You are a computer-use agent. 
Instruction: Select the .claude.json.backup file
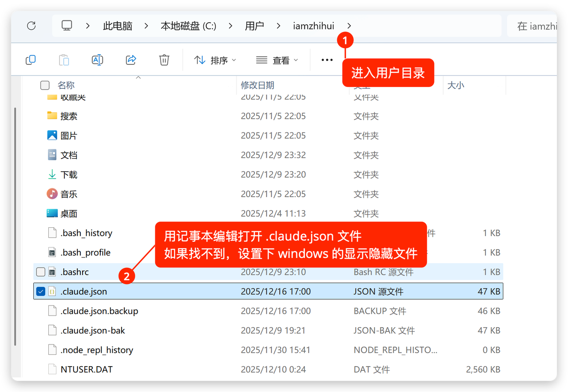(99, 311)
